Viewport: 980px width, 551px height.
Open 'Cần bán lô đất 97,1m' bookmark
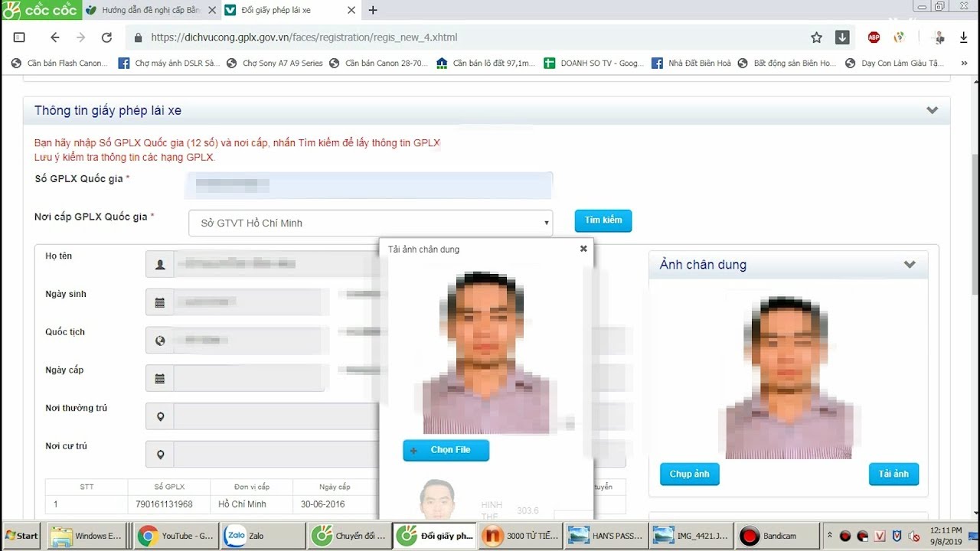(486, 64)
